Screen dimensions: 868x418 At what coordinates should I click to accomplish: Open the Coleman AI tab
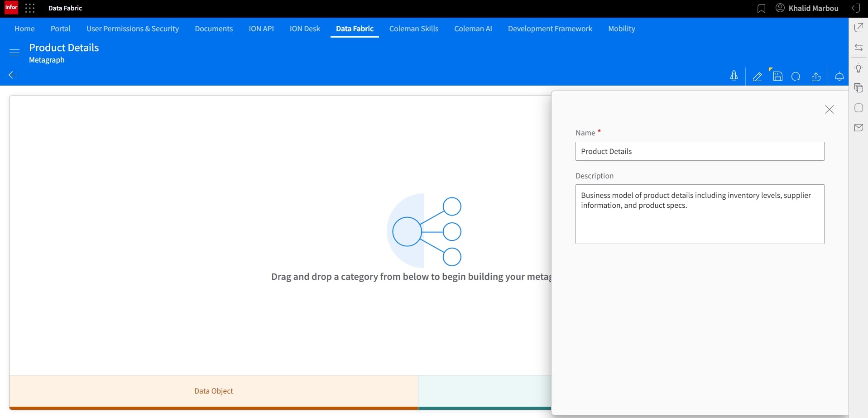tap(473, 29)
